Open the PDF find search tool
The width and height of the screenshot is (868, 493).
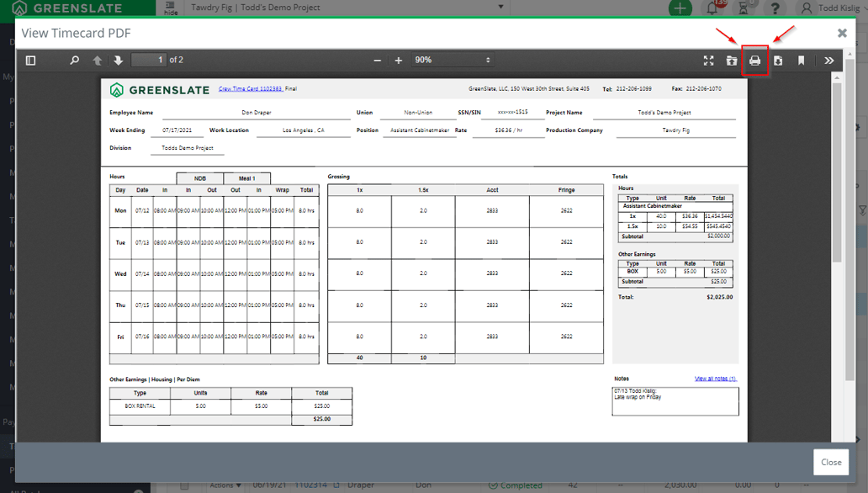pos(74,61)
